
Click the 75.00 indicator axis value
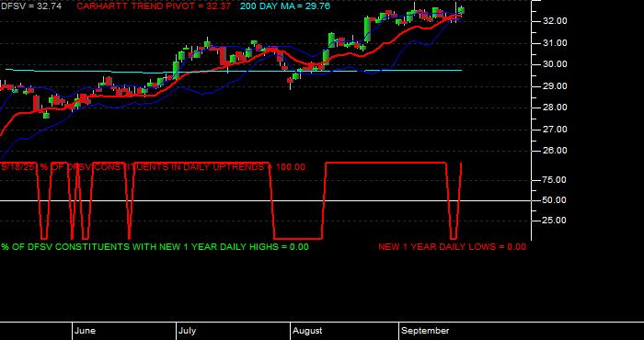click(555, 179)
